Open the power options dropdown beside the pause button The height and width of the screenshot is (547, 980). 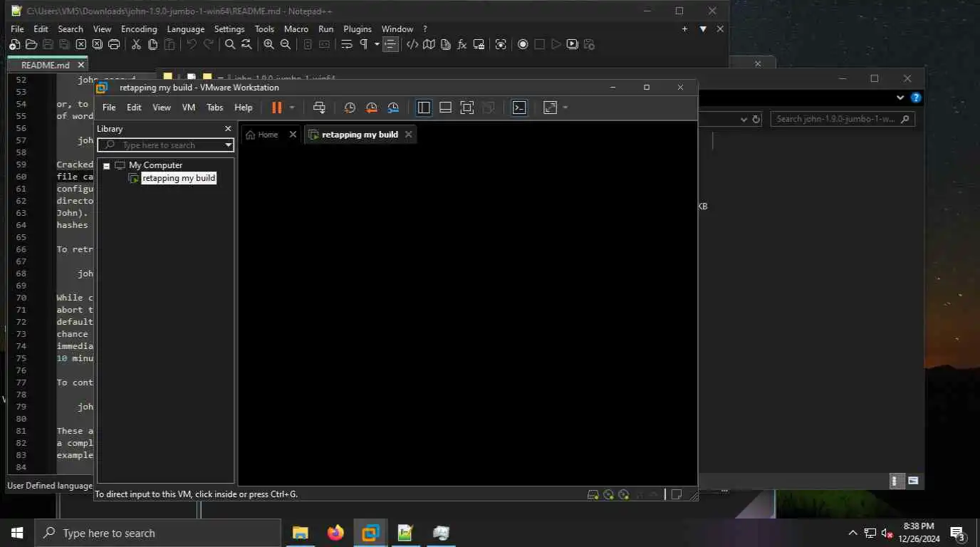(x=291, y=108)
